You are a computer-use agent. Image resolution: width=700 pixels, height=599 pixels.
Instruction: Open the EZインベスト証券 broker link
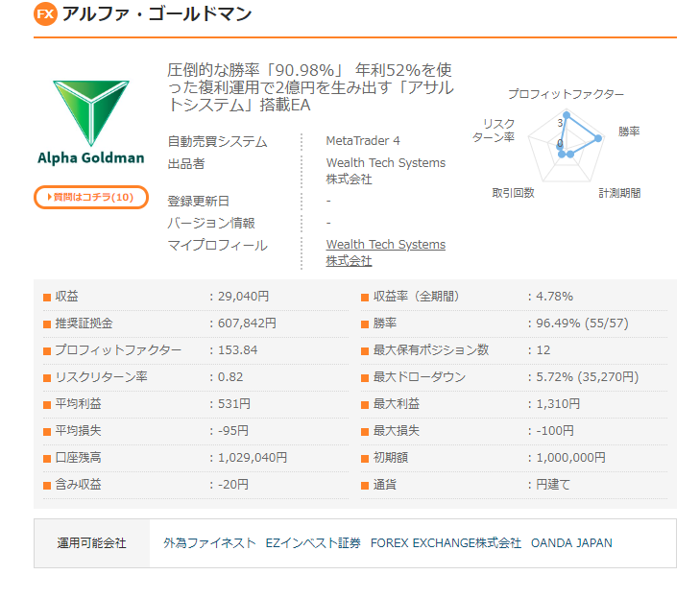click(313, 543)
